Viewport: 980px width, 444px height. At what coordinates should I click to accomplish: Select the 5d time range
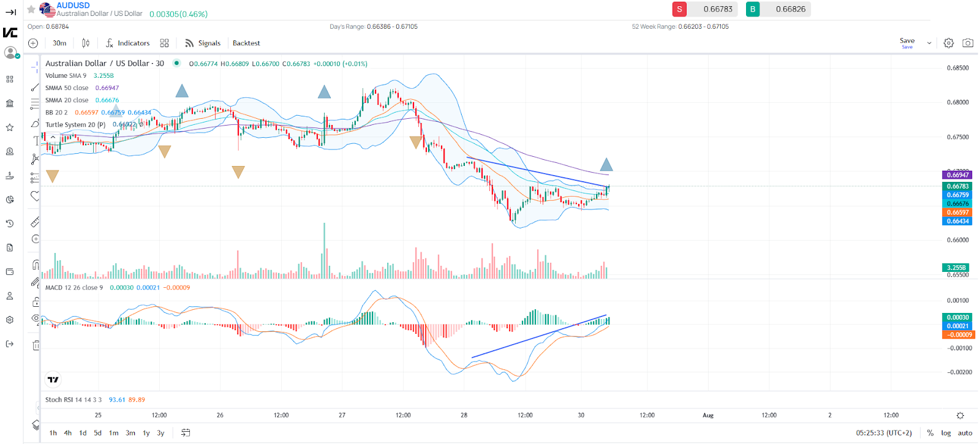point(97,432)
